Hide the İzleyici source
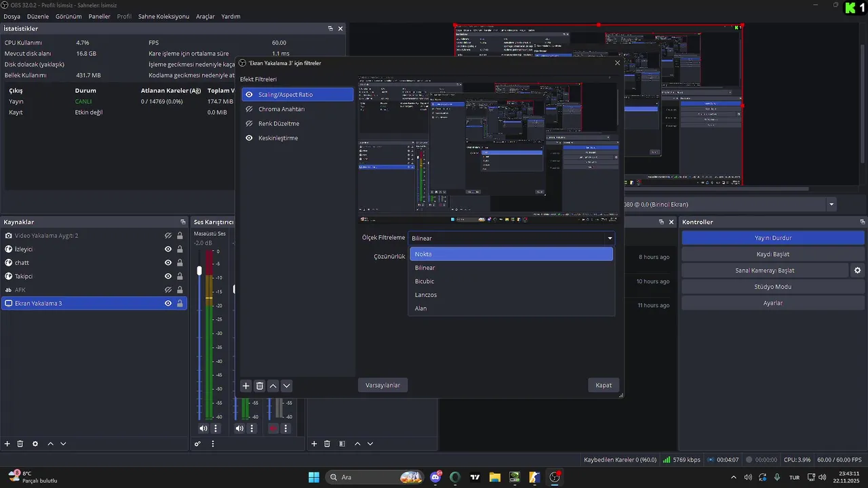This screenshot has width=868, height=488. coord(168,249)
